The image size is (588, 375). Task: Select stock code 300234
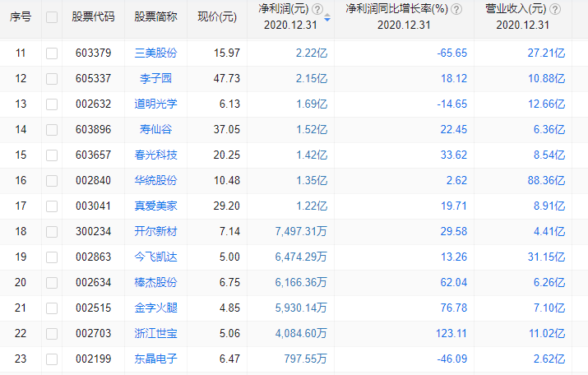click(94, 231)
